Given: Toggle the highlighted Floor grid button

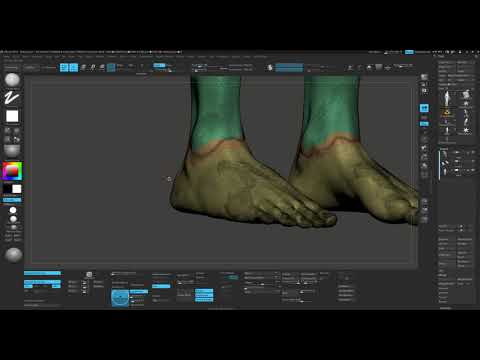Looking at the screenshot, I should (424, 124).
